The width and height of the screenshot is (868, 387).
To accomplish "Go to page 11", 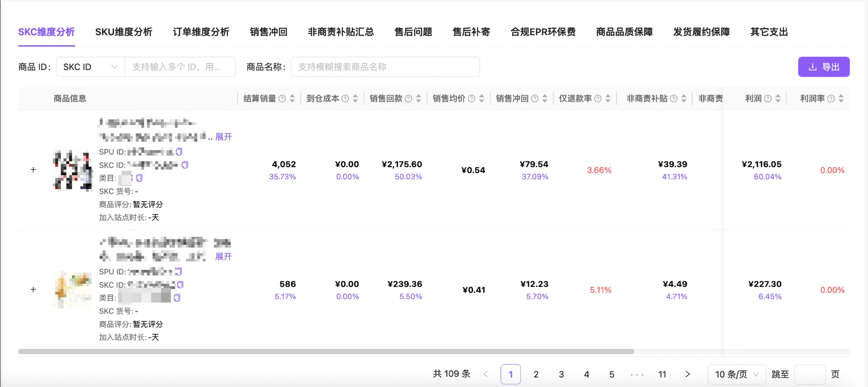I will click(662, 374).
